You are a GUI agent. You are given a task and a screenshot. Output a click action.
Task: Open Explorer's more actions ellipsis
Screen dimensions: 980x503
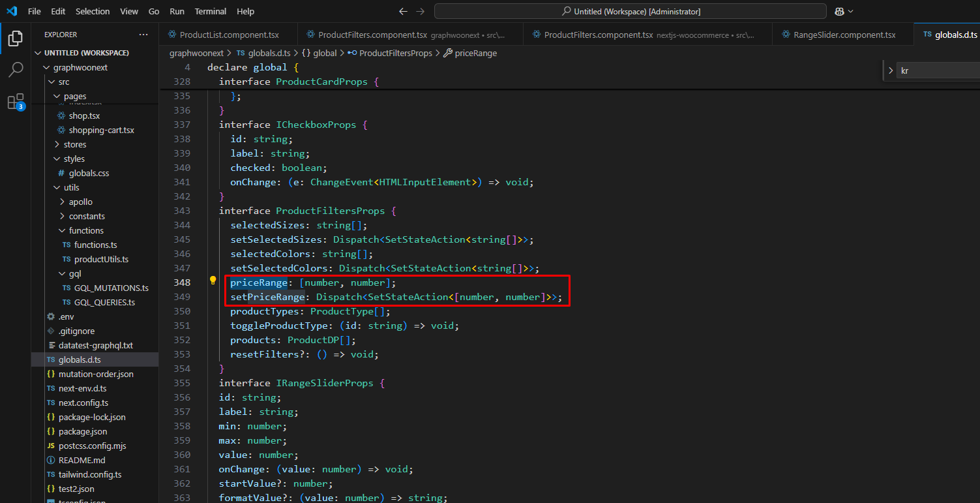point(143,35)
